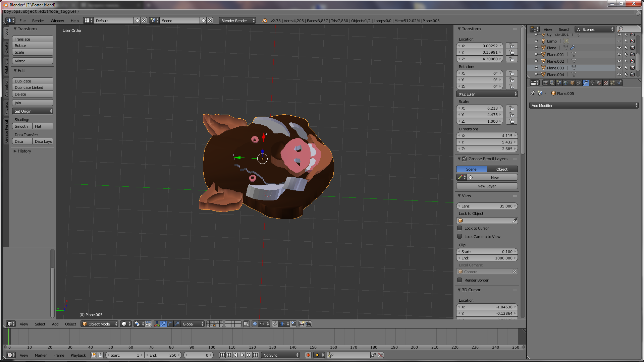Uncheck the Grease Pencil Layers checkbox
644x362 pixels.
click(x=464, y=159)
